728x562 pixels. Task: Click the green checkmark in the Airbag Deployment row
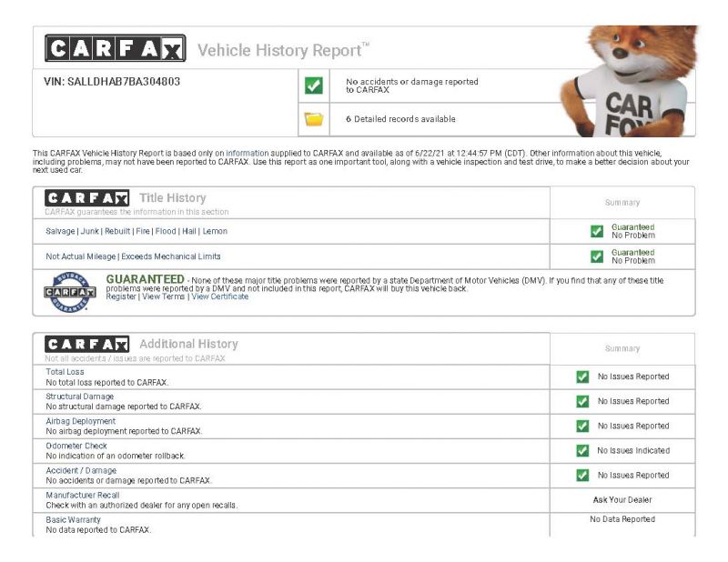point(582,426)
